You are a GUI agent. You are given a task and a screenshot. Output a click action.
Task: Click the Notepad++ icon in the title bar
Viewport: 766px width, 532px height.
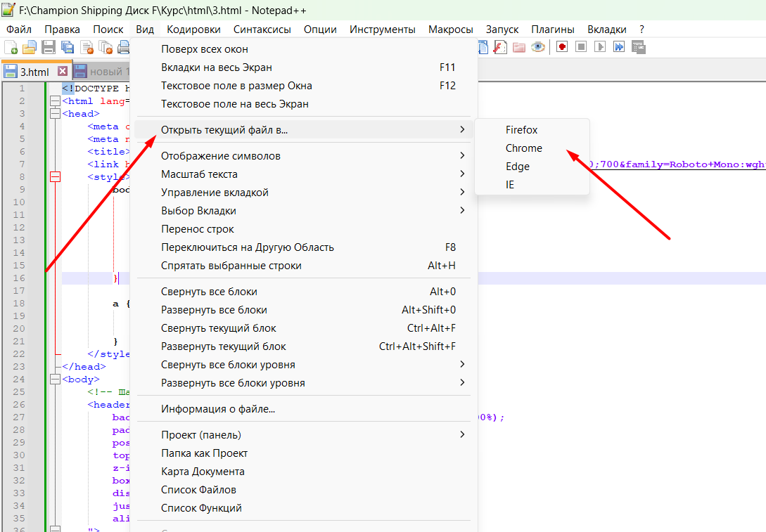(8, 10)
